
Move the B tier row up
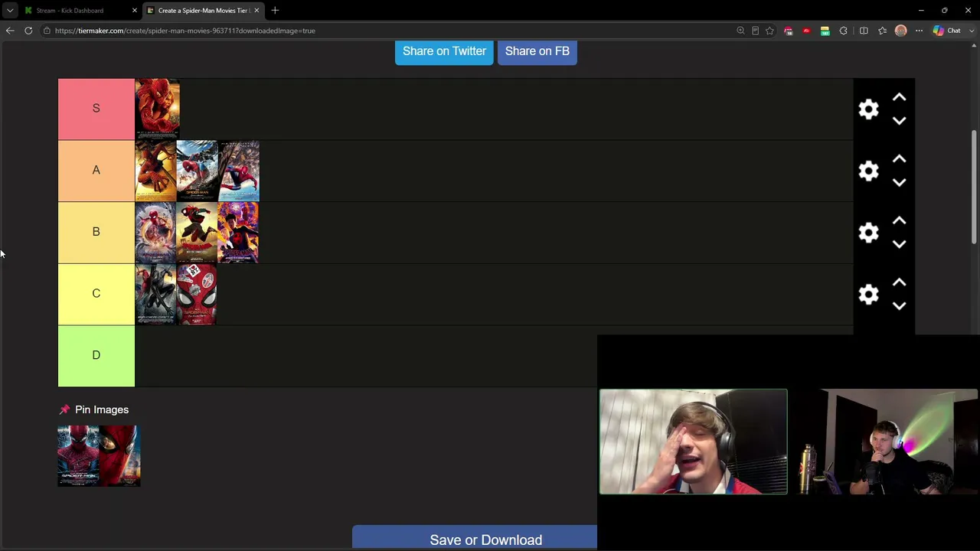[x=899, y=221]
